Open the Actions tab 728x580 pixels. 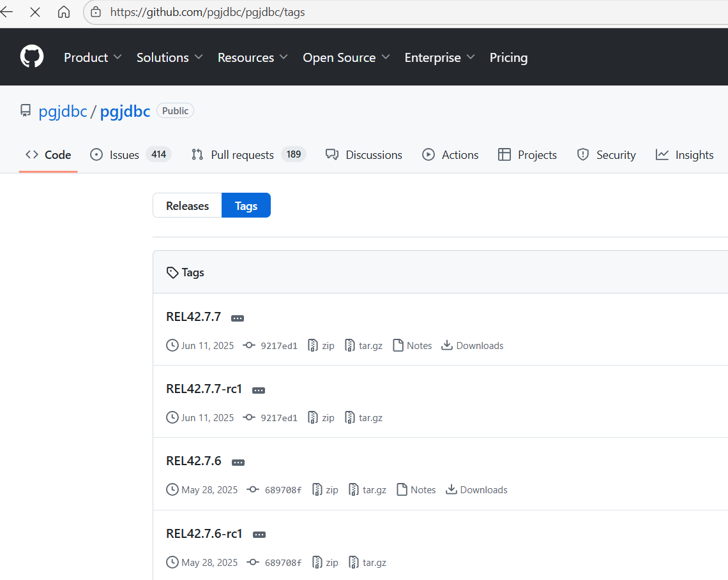click(x=450, y=155)
